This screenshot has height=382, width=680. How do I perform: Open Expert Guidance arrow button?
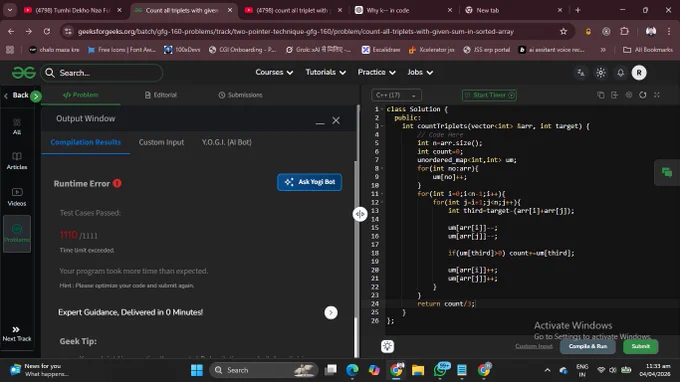click(x=331, y=313)
